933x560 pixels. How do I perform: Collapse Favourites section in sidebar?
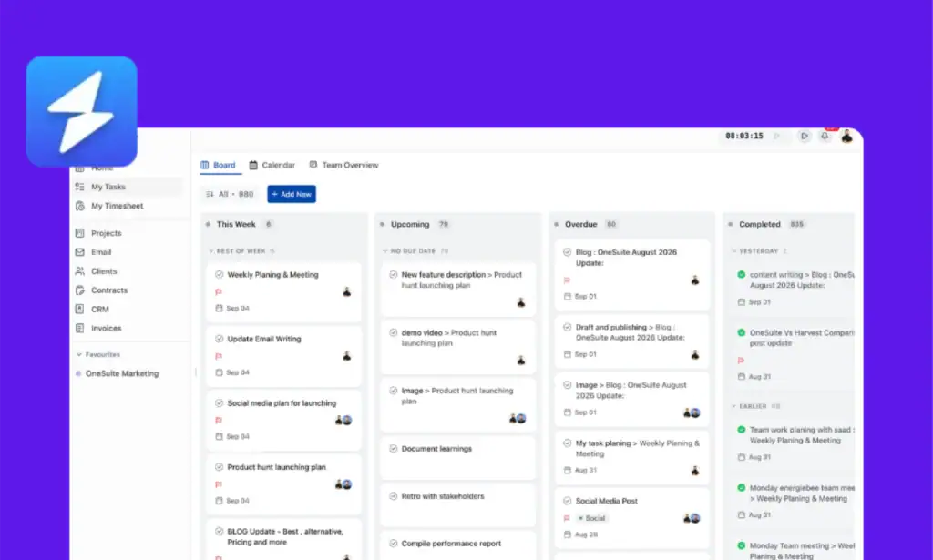[79, 355]
